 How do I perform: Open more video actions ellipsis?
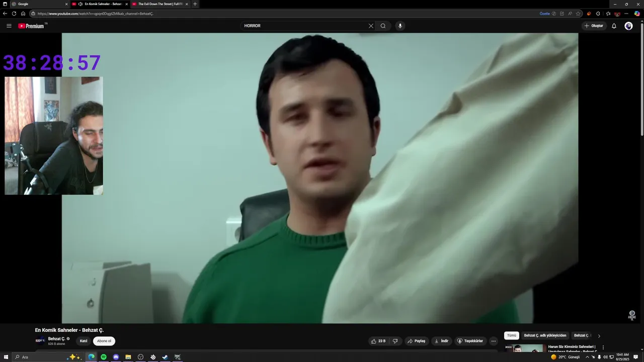[493, 341]
